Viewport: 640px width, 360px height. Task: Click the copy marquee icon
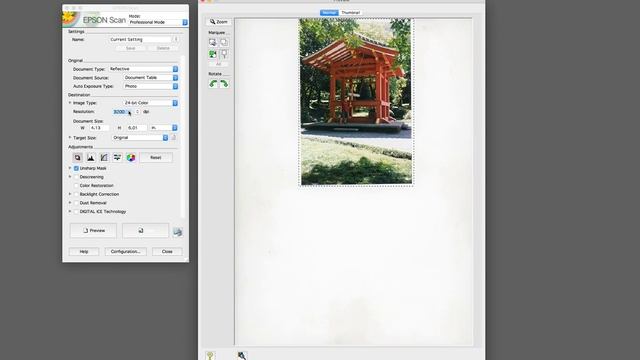[224, 42]
